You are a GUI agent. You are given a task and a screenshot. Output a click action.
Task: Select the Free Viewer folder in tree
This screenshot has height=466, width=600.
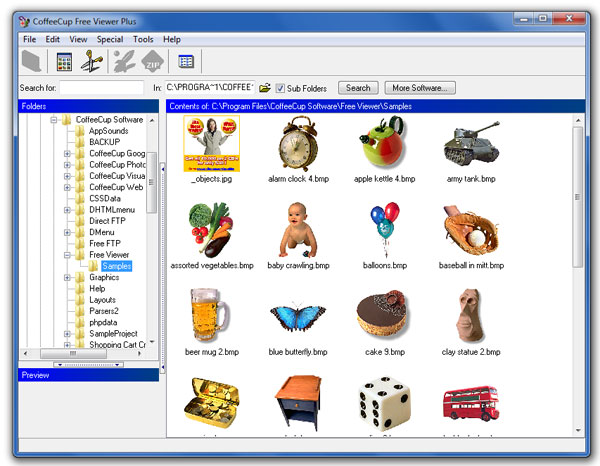(x=109, y=255)
